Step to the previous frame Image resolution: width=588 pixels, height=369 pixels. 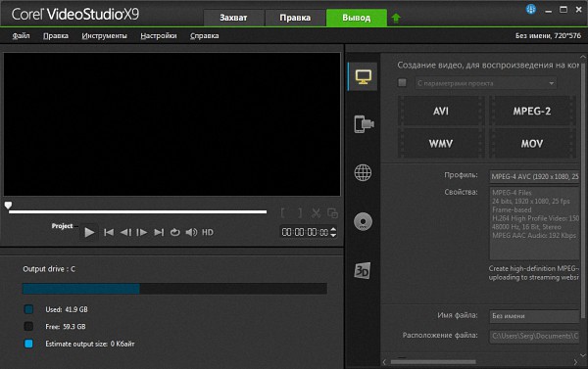pos(125,232)
